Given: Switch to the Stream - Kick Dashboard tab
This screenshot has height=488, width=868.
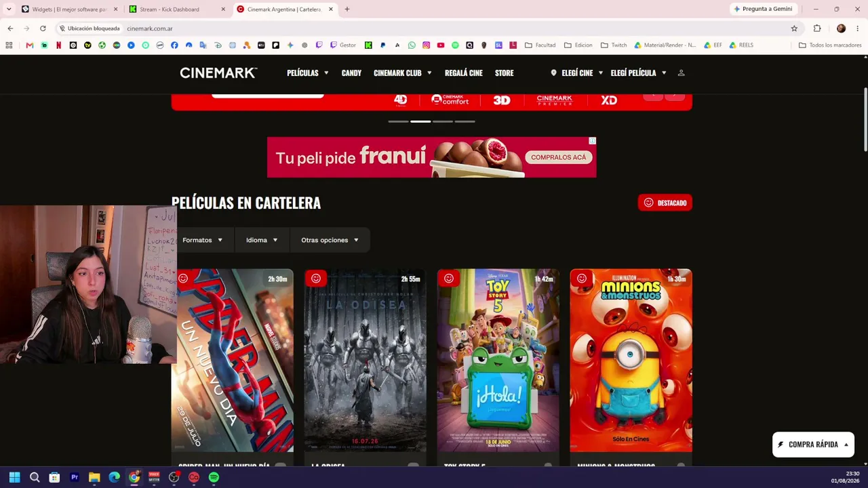Looking at the screenshot, I should coord(177,9).
